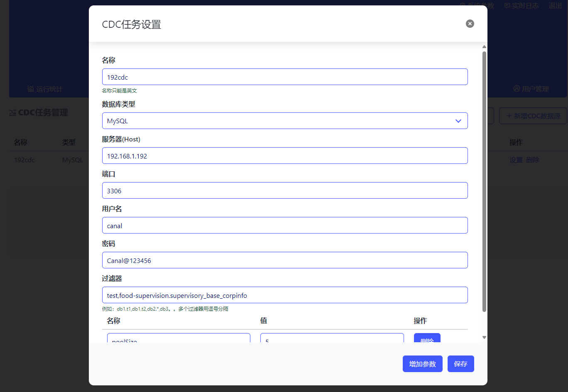Click the dialog scrollbar up arrow
568x392 pixels.
484,47
